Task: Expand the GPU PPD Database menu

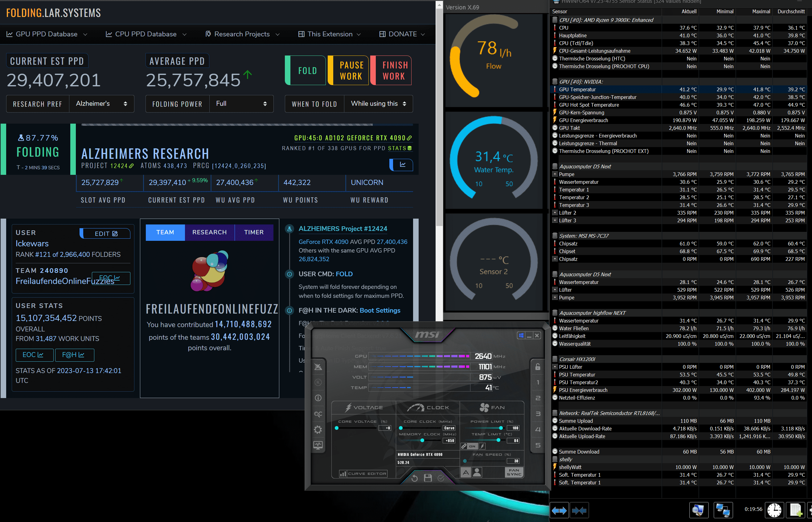Action: 47,34
